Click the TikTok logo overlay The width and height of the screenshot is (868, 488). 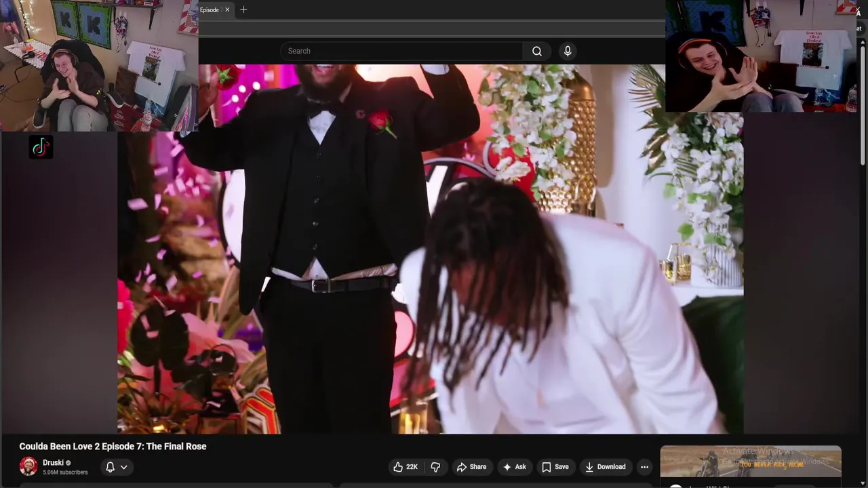[41, 147]
